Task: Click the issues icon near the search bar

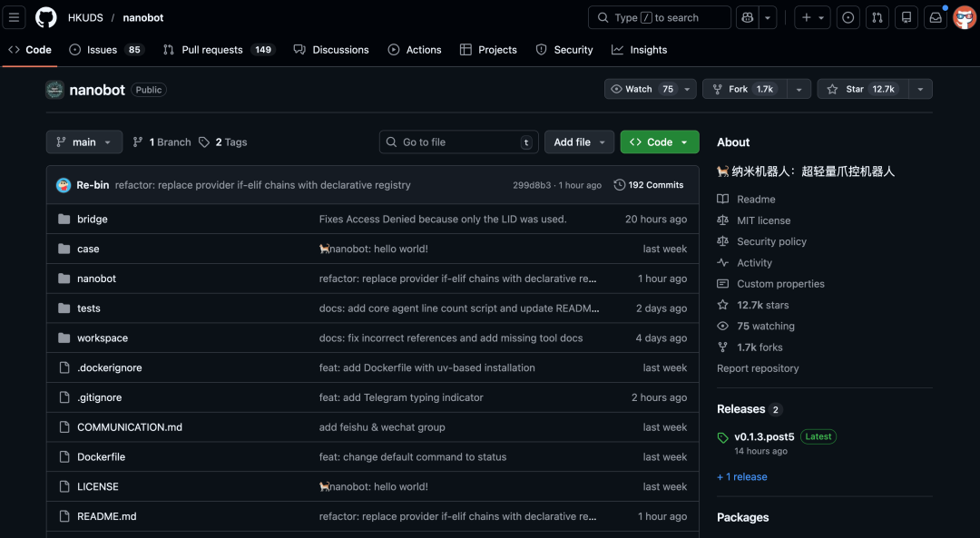Action: (848, 17)
